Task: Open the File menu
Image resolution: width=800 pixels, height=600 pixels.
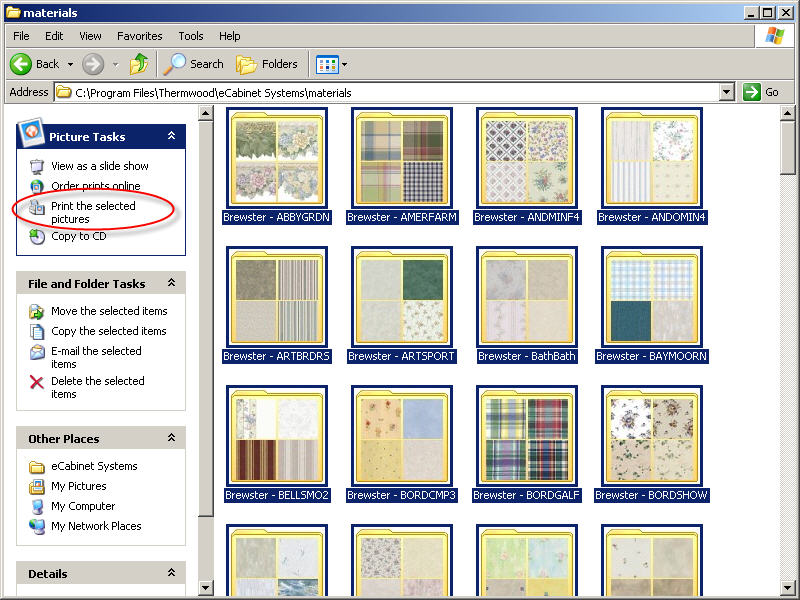Action: coord(21,36)
